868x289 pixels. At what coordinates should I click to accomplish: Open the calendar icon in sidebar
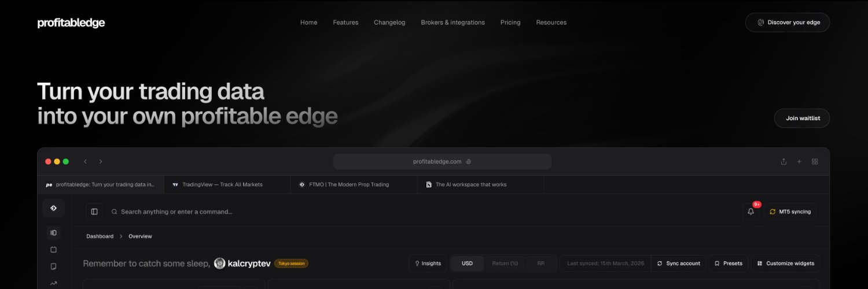[53, 250]
